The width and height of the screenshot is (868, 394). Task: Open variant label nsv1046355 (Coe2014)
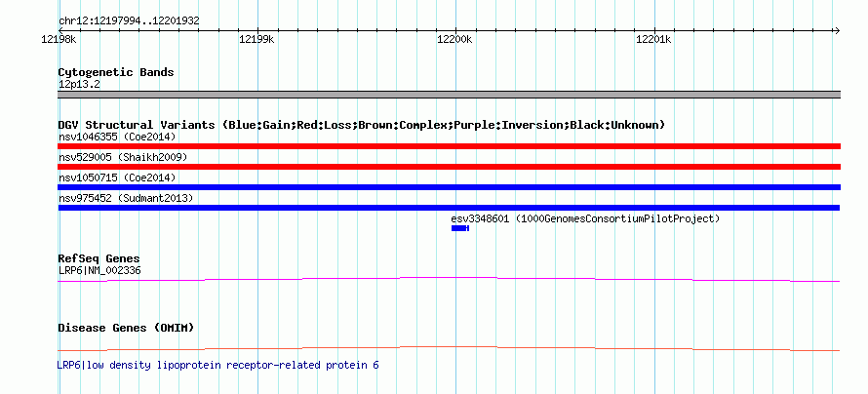pos(117,137)
